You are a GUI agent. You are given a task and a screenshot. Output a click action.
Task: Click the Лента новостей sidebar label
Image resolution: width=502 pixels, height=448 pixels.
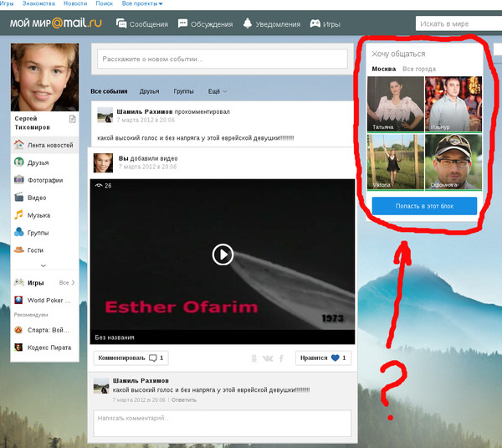[x=50, y=145]
